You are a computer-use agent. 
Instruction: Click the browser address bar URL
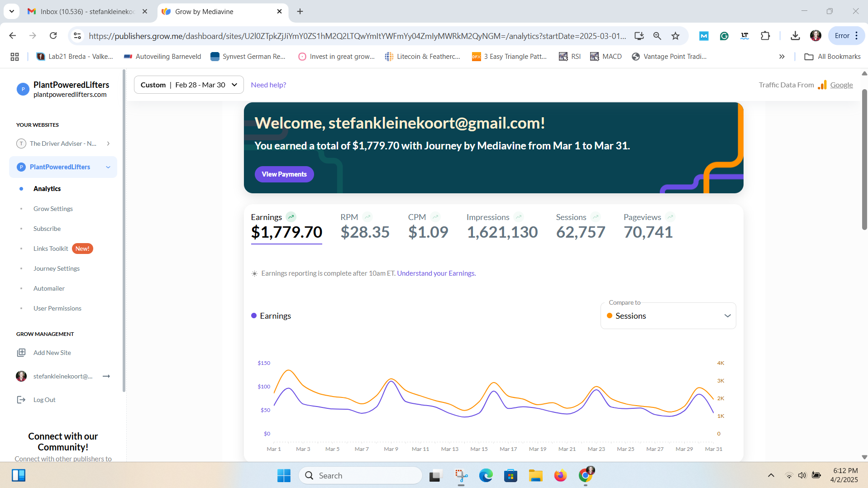(357, 36)
